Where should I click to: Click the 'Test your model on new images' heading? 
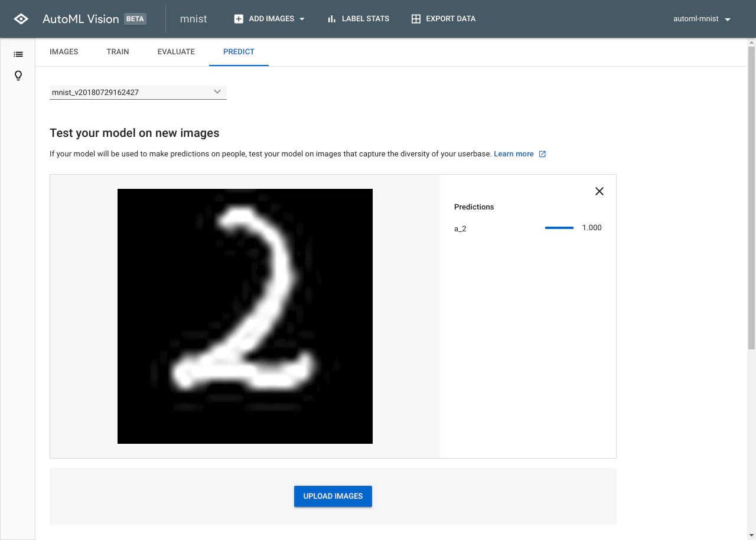pyautogui.click(x=135, y=133)
